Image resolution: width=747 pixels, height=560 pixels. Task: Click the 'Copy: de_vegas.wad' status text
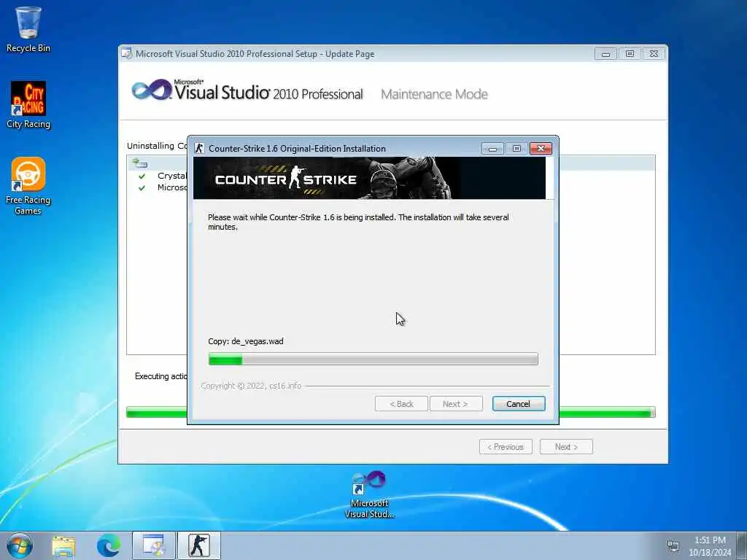click(x=246, y=341)
